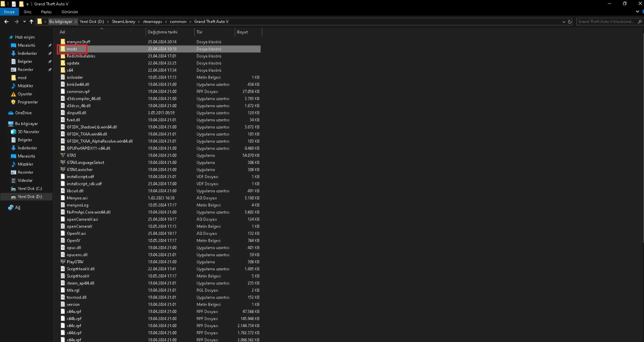Open Oyunlar in the sidebar
Viewport: 644px width, 342px height.
pyautogui.click(x=25, y=94)
